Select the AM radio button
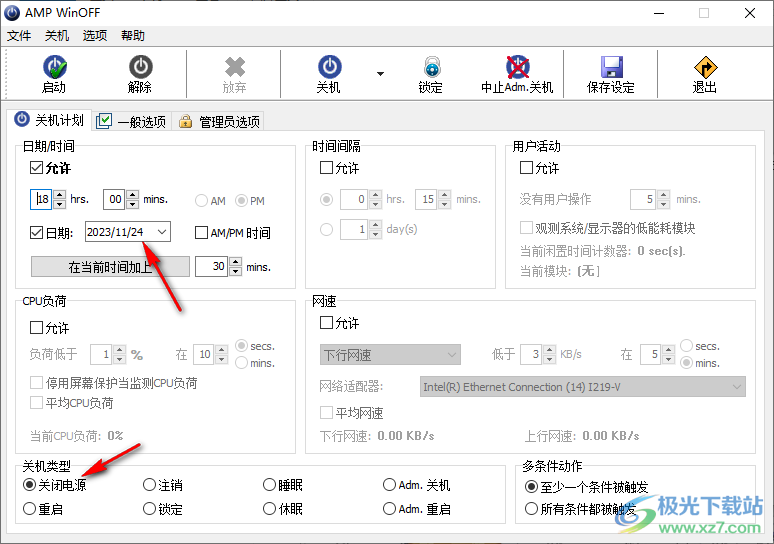The height and width of the screenshot is (544, 774). coord(201,200)
